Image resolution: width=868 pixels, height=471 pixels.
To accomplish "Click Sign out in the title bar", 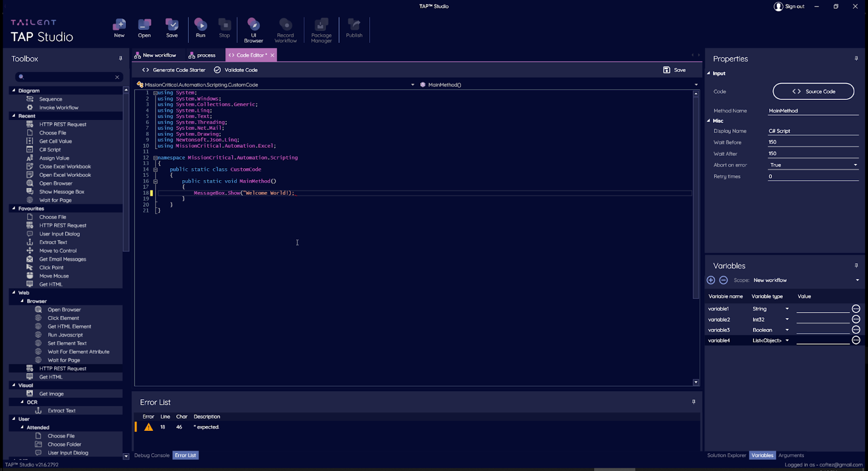I will click(789, 7).
